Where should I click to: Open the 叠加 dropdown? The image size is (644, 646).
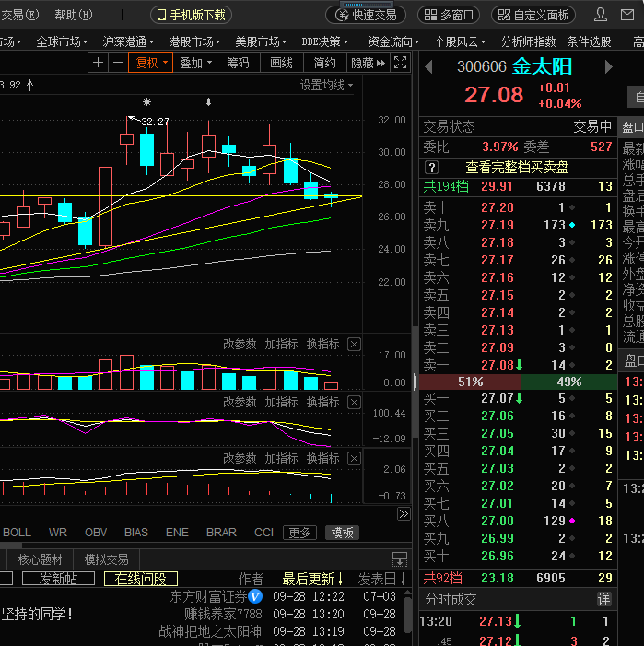pyautogui.click(x=195, y=63)
